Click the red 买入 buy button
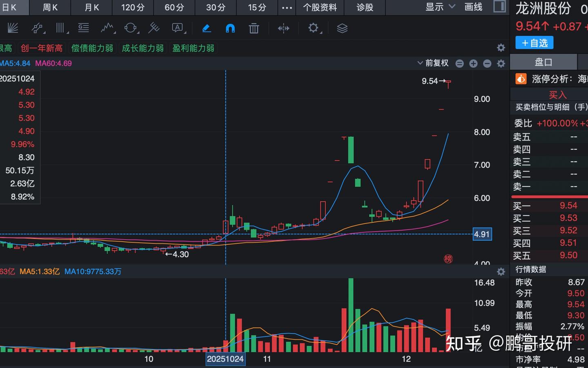Viewport: 588px width, 368px height. (558, 94)
